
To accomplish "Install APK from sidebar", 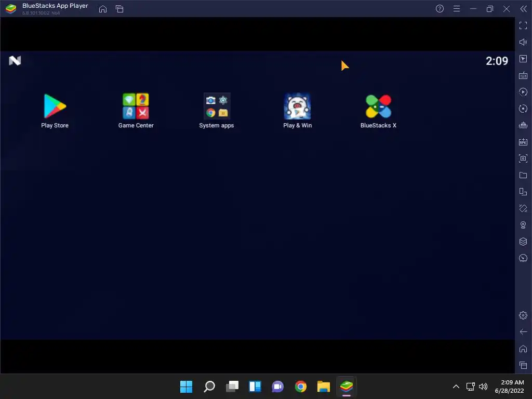I will (523, 142).
